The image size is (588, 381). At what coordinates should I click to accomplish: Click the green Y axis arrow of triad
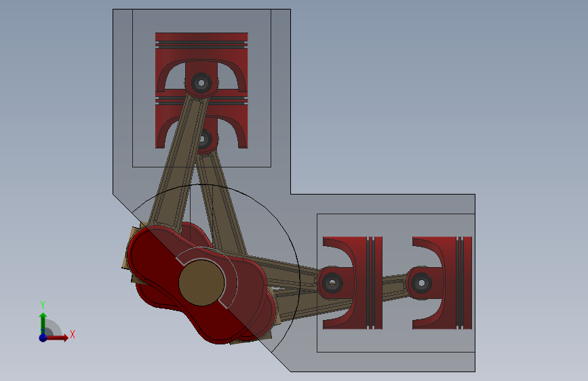click(x=43, y=323)
